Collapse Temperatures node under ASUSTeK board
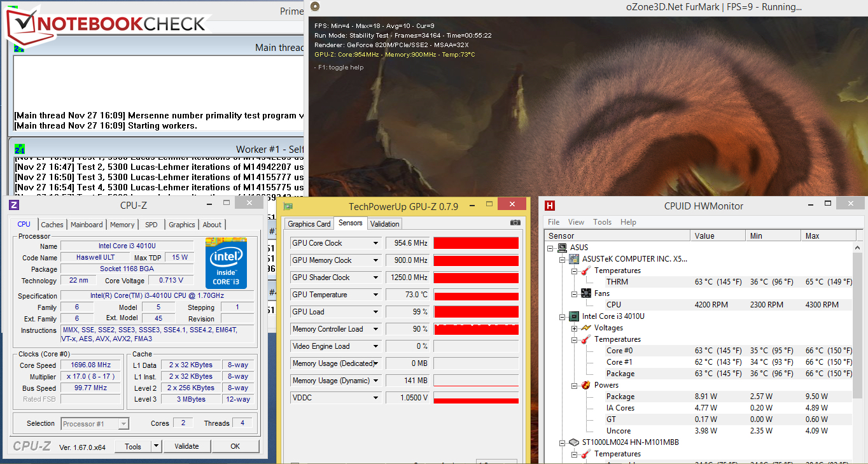The width and height of the screenshot is (868, 464). [x=574, y=271]
